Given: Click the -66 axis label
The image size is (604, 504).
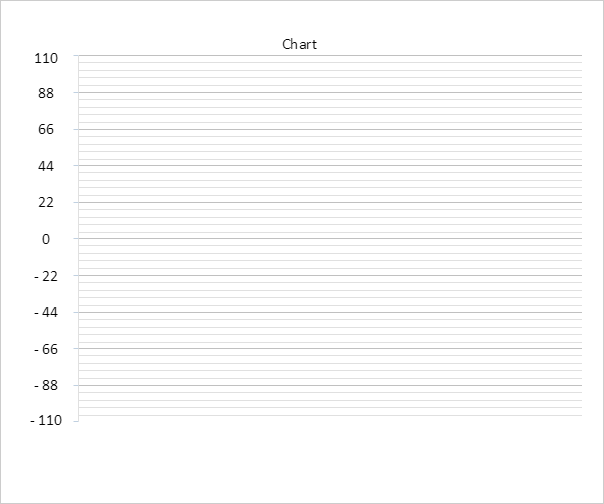Looking at the screenshot, I should tap(46, 348).
